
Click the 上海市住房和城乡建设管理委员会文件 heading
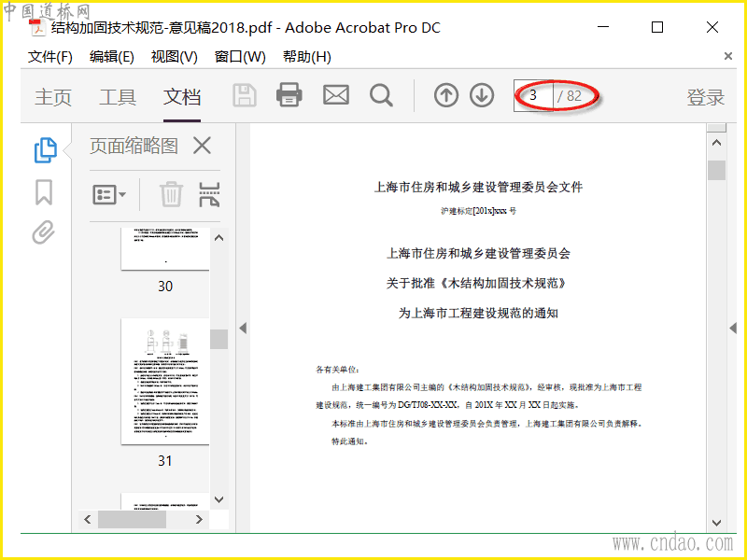[478, 188]
